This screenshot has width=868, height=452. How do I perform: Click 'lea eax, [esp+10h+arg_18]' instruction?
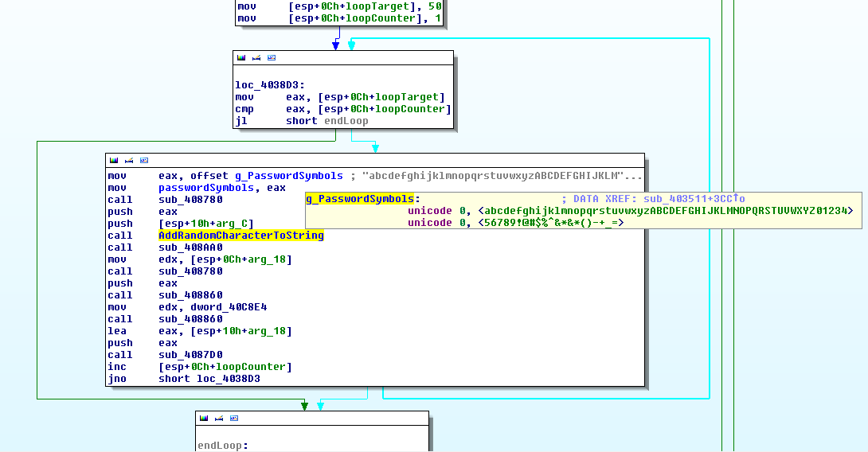200,331
